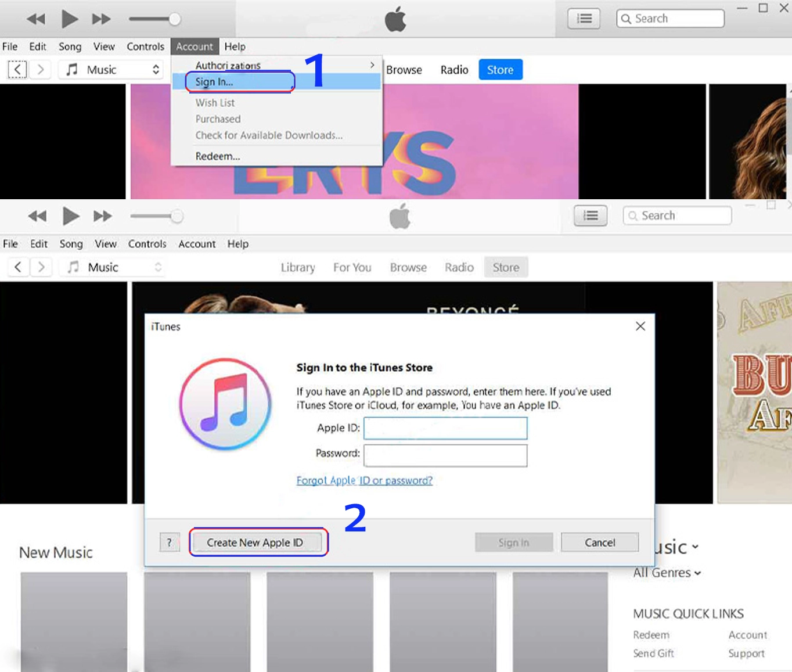Click rewind button in lower iTunes window
792x672 pixels.
37,217
